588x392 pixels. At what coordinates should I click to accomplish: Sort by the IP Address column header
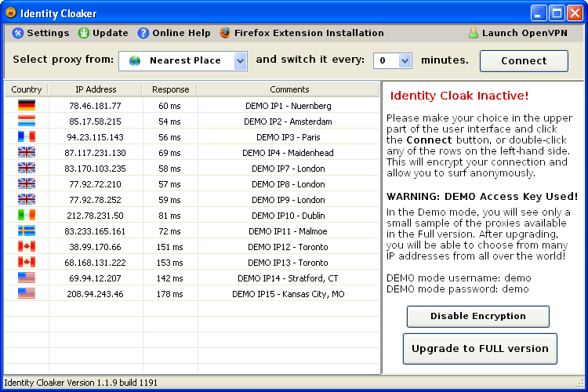96,89
